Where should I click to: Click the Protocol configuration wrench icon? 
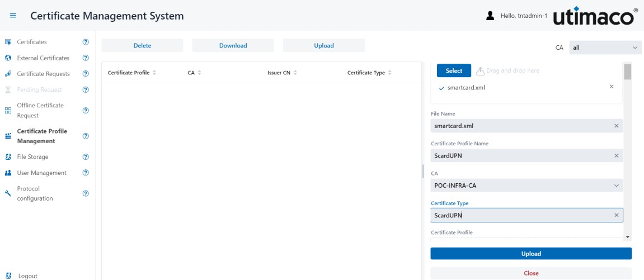[x=8, y=193]
